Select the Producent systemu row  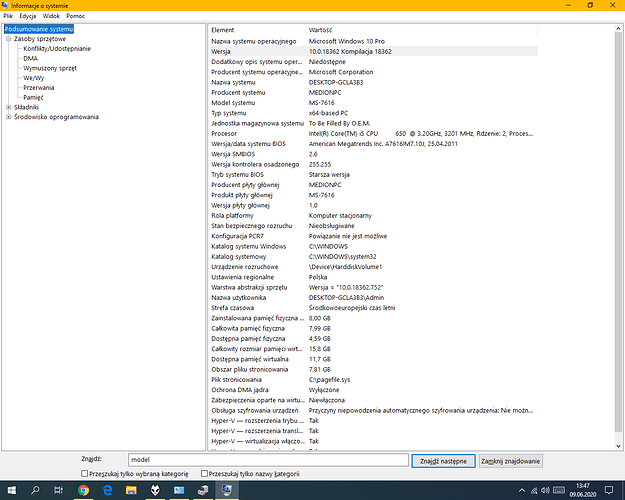pyautogui.click(x=374, y=93)
